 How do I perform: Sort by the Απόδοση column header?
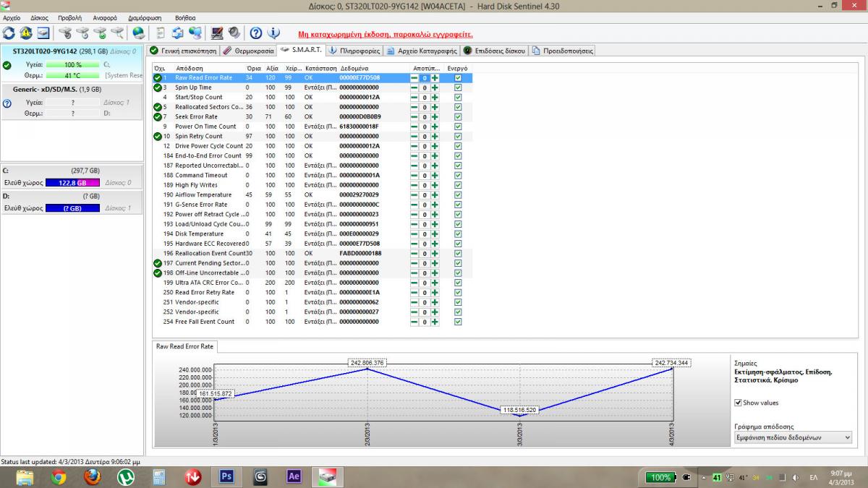[x=190, y=67]
